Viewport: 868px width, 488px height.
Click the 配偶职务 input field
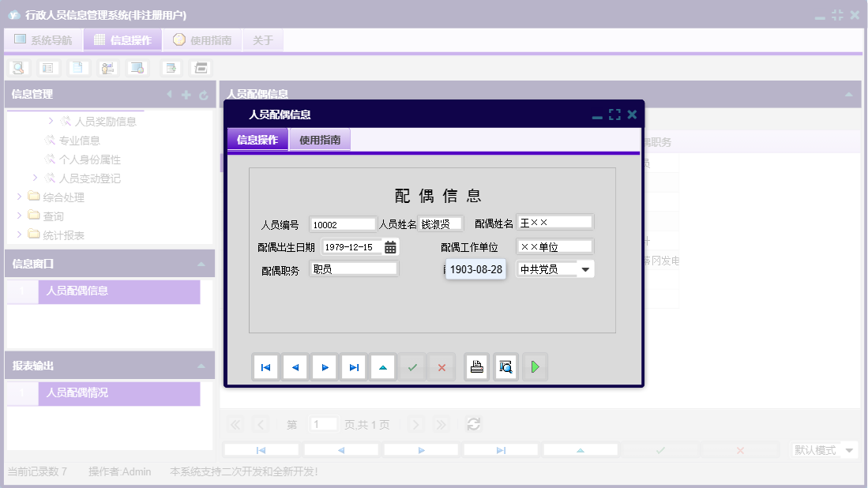[353, 269]
